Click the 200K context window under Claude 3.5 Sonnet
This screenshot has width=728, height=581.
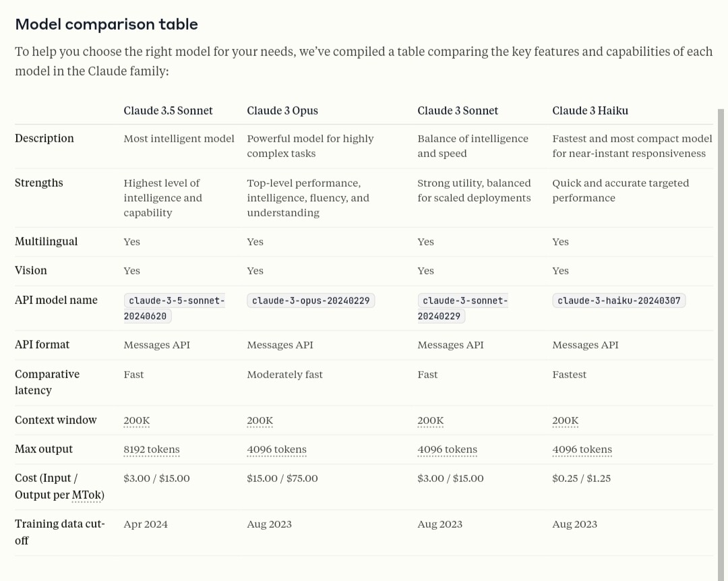[x=136, y=421]
